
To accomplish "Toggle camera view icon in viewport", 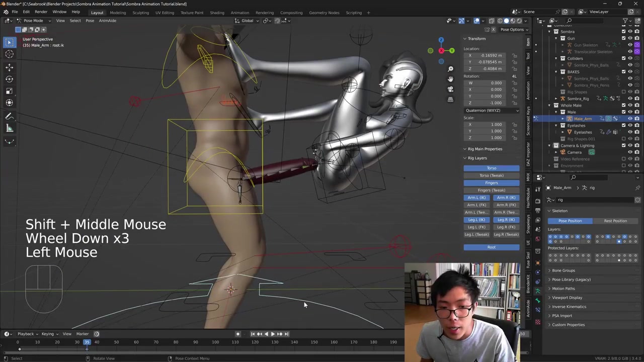I will coord(450,89).
